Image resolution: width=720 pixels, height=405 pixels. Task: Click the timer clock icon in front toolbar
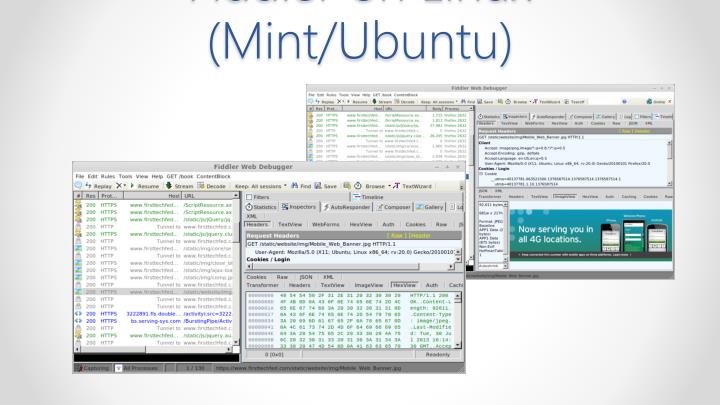358,186
